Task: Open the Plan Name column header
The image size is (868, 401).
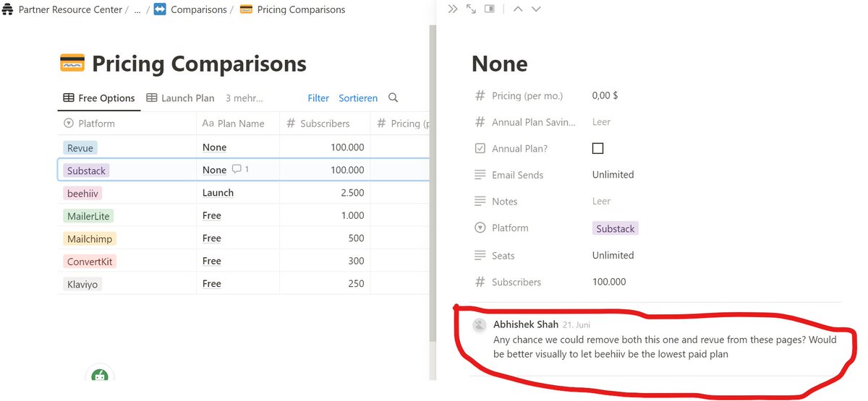Action: pos(238,124)
